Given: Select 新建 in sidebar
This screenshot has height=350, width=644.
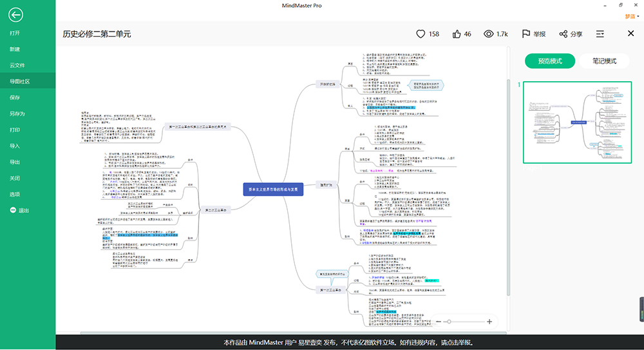Looking at the screenshot, I should pos(15,49).
